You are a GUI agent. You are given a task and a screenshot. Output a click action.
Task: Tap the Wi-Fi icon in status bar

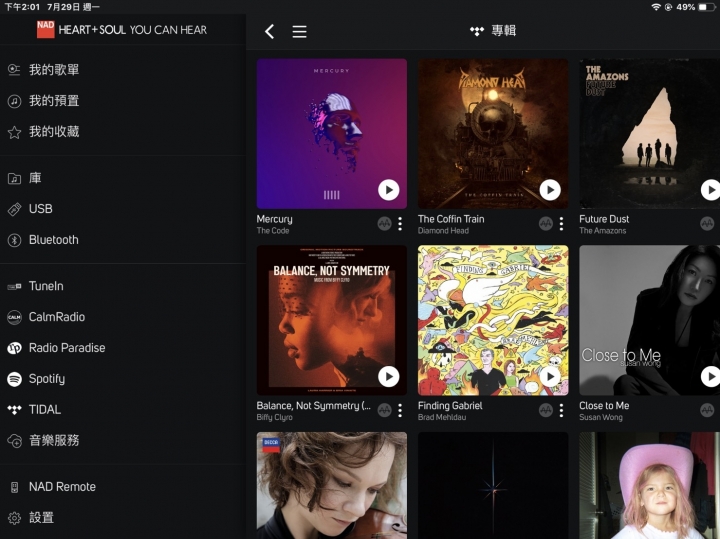point(656,7)
